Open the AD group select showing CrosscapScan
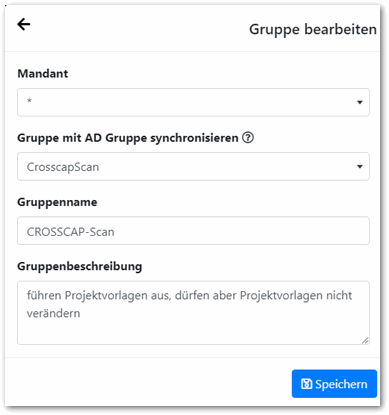 point(193,166)
